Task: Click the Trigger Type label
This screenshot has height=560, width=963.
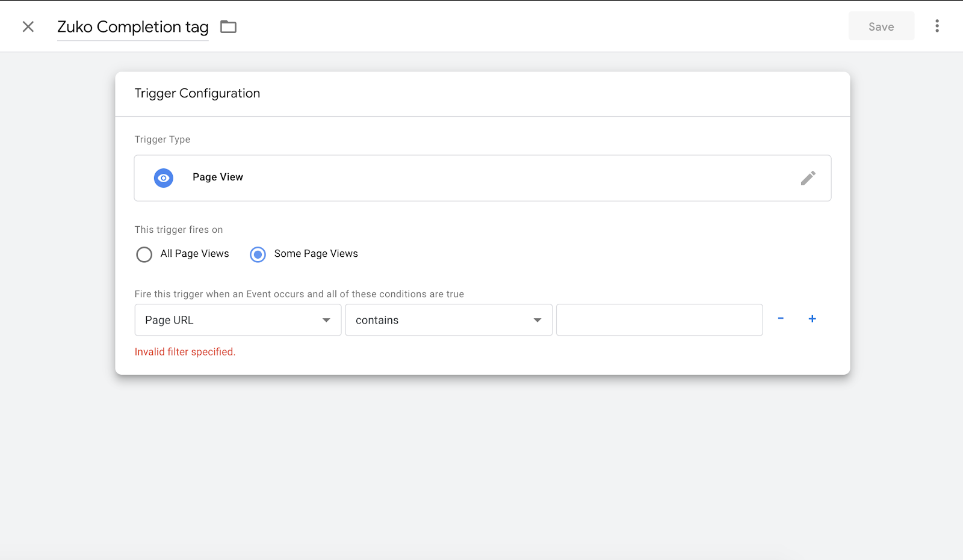Action: (163, 140)
